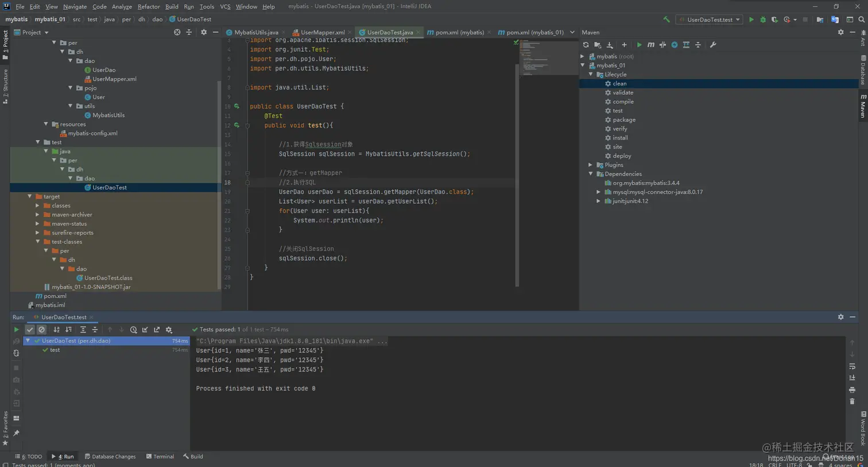Run UserDaoTest.test with the green play icon
Image resolution: width=868 pixels, height=467 pixels.
coord(751,20)
